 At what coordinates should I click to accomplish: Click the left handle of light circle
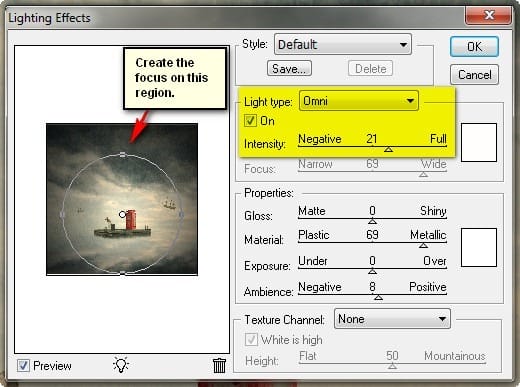(x=62, y=215)
